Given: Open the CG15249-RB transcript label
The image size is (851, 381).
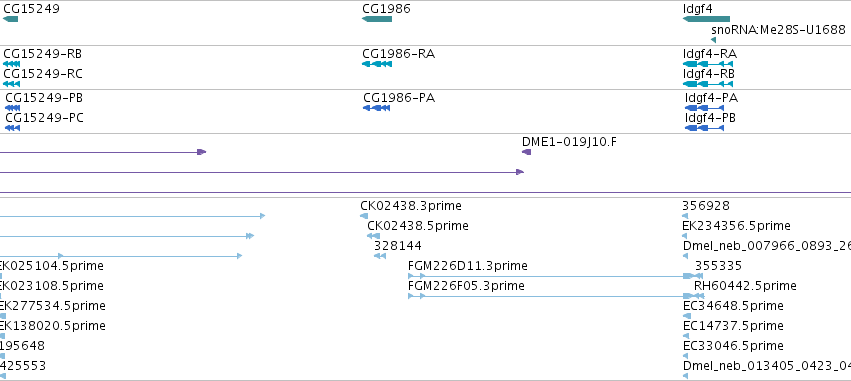Looking at the screenshot, I should tap(43, 54).
